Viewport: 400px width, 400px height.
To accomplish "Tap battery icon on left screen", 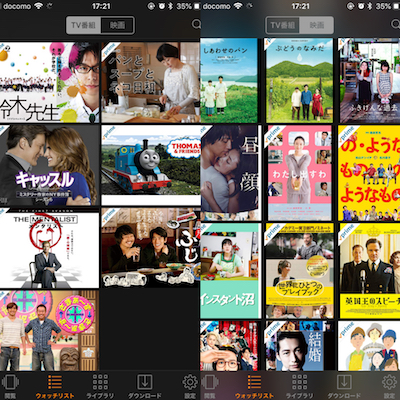I will [x=197, y=6].
